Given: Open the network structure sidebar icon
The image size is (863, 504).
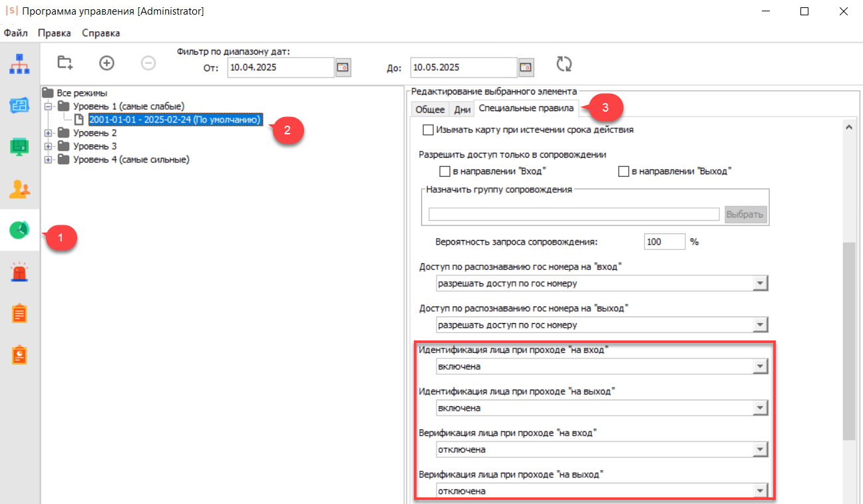Looking at the screenshot, I should coord(19,64).
